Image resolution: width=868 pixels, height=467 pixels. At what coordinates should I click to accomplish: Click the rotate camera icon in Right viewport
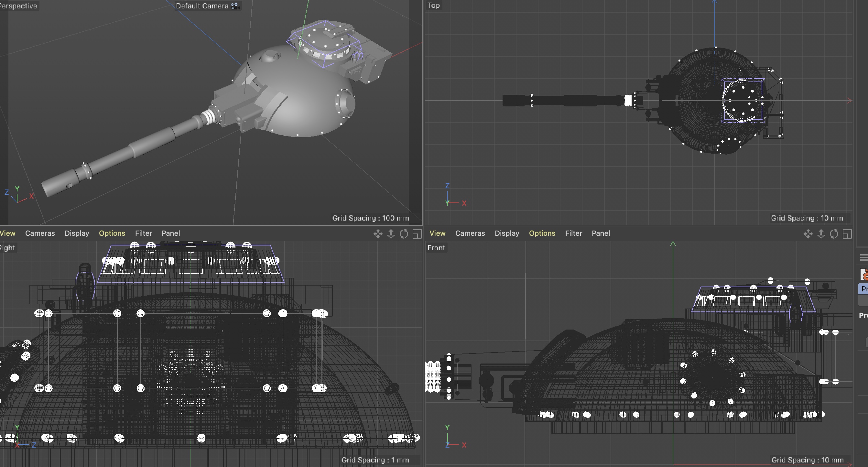pyautogui.click(x=404, y=234)
